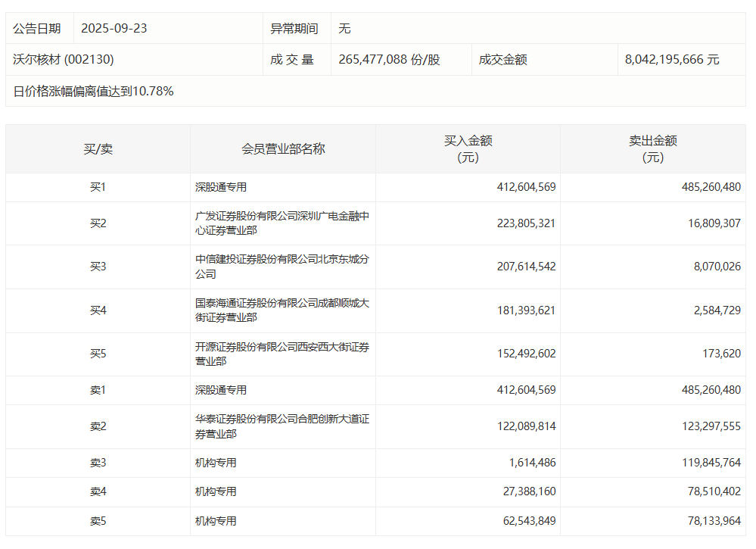Click the 会员营业部名称 column header
Viewport: 756px width, 549px height.
(283, 149)
